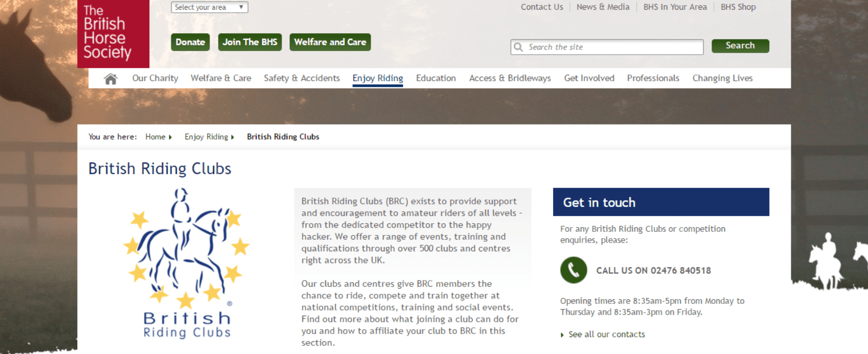Open the Contact Us link
The image size is (868, 354).
point(542,7)
